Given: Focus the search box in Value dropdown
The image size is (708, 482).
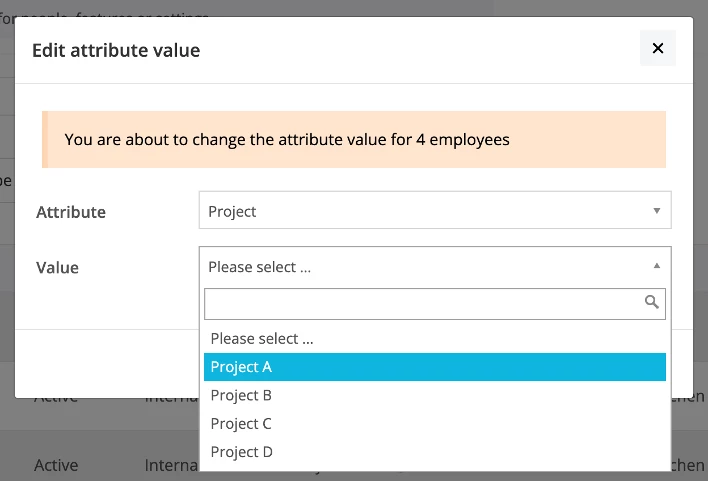Looking at the screenshot, I should pos(435,304).
